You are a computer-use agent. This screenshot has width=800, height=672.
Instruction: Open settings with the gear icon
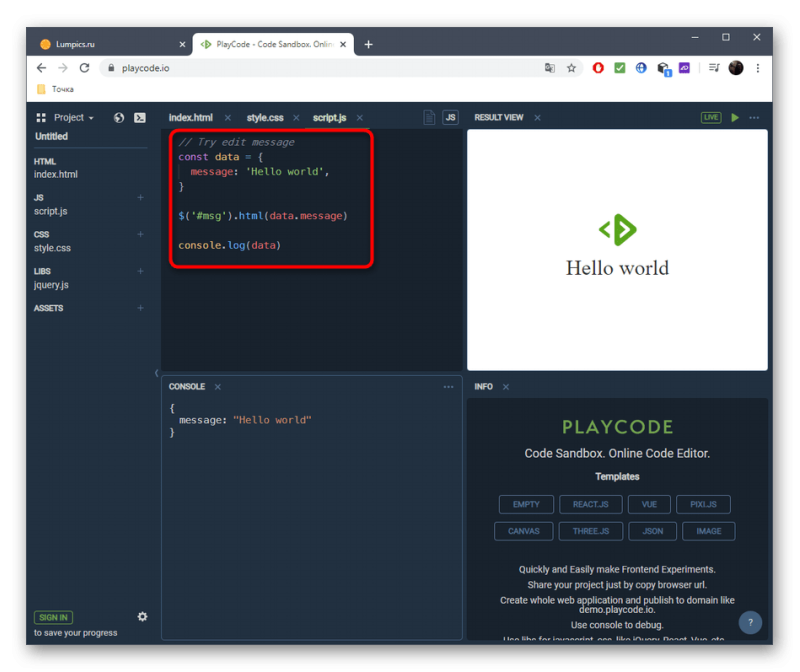(x=142, y=617)
